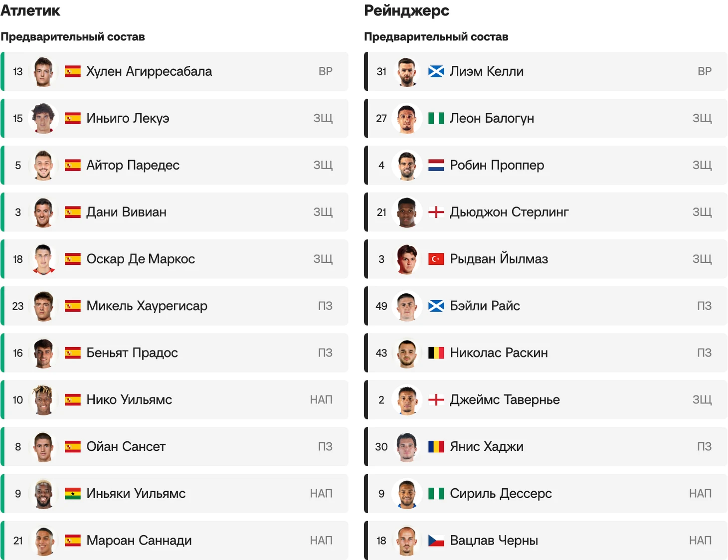728x560 pixels.
Task: Open Хулен Агирресабала goalkeeper photo
Action: pos(43,72)
